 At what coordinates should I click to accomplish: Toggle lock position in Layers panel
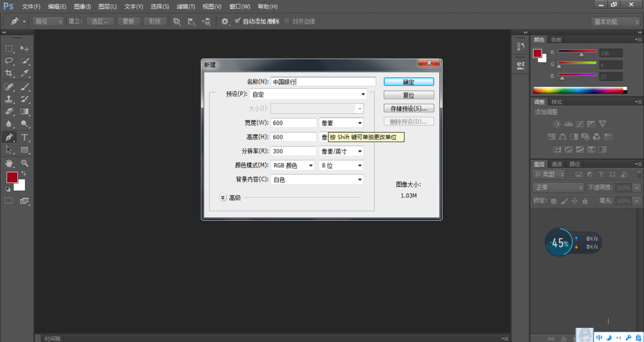click(574, 201)
